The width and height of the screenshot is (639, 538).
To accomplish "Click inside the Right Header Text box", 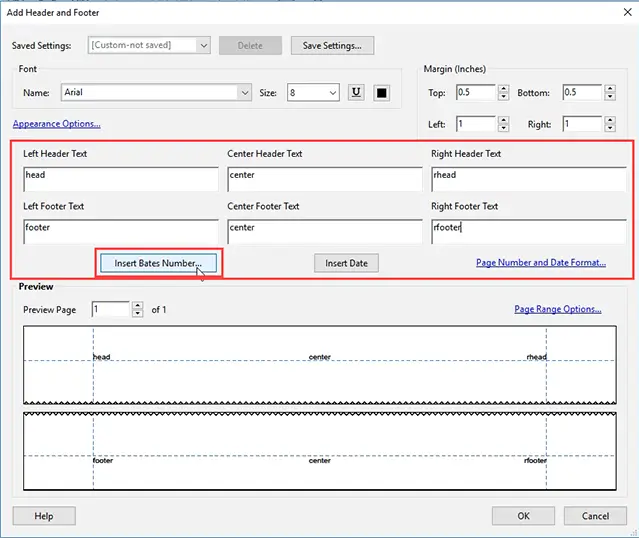I will (529, 179).
